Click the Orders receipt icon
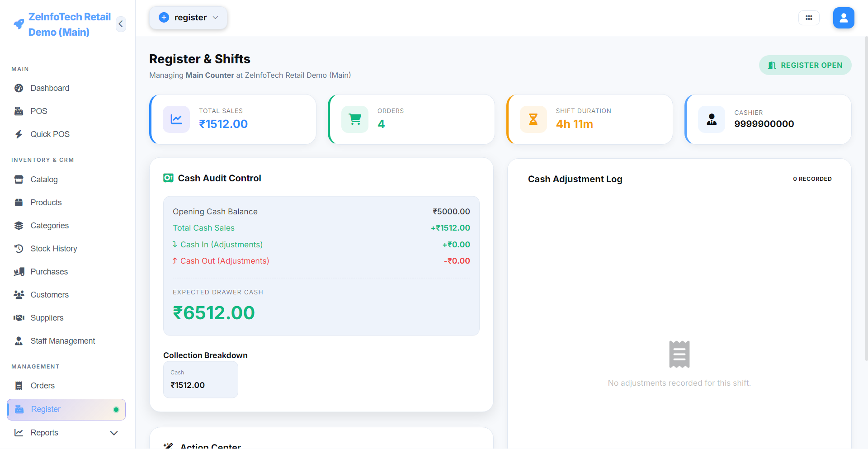Image resolution: width=868 pixels, height=449 pixels. [x=19, y=386]
